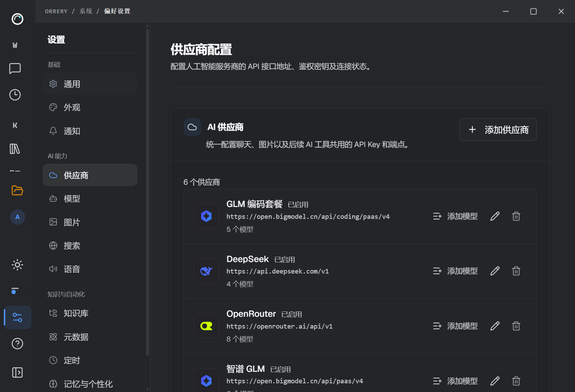The width and height of the screenshot is (575, 392).
Task: Edit the OpenRouter provider with the pencil icon
Action: click(495, 326)
